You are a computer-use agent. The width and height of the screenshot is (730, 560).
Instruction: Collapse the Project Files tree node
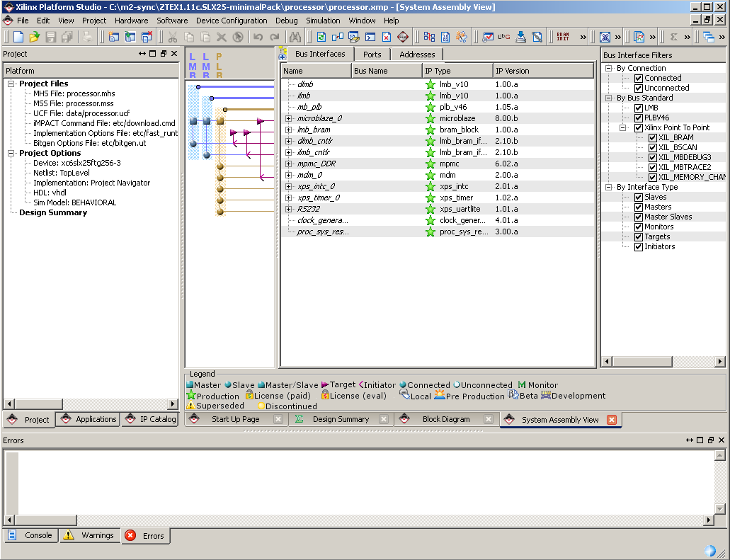[x=11, y=84]
